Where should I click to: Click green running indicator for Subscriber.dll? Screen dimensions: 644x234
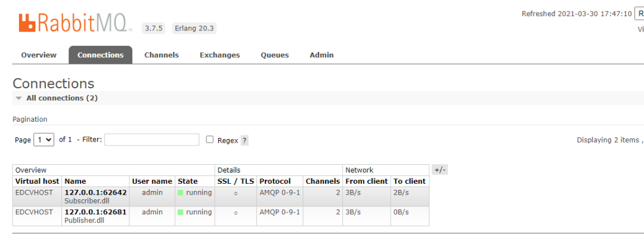pyautogui.click(x=180, y=193)
